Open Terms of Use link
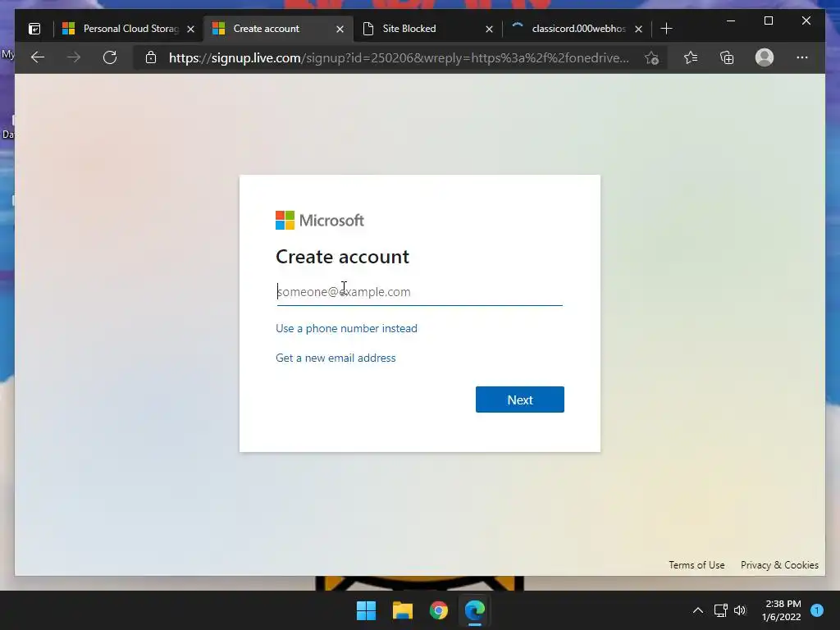 tap(696, 565)
